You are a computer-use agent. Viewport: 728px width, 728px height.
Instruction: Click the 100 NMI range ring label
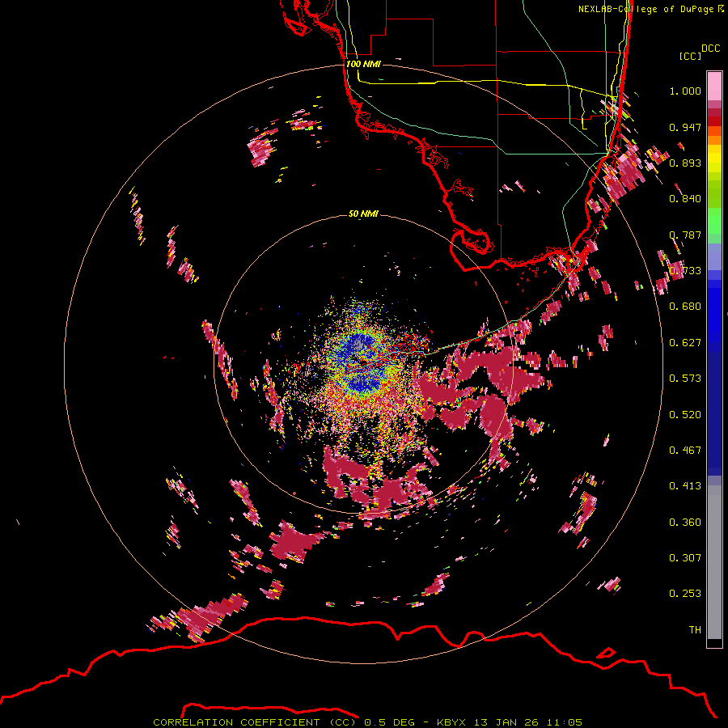pos(363,64)
